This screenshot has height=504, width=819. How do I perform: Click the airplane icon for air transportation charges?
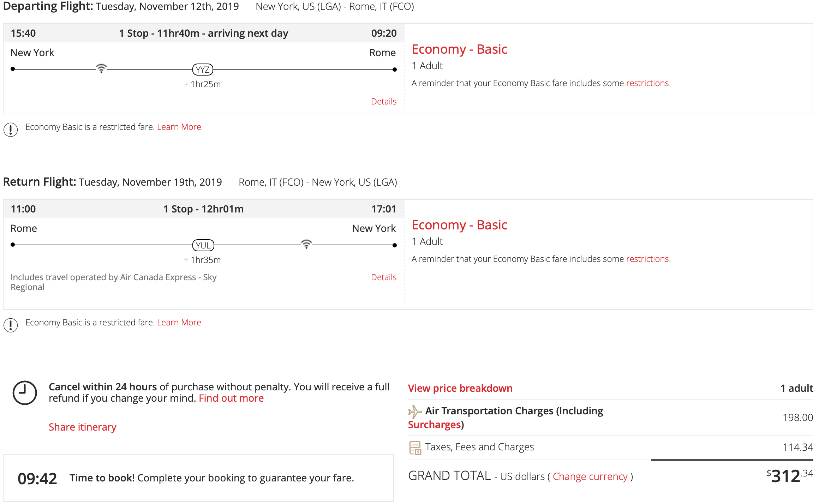[x=415, y=412]
